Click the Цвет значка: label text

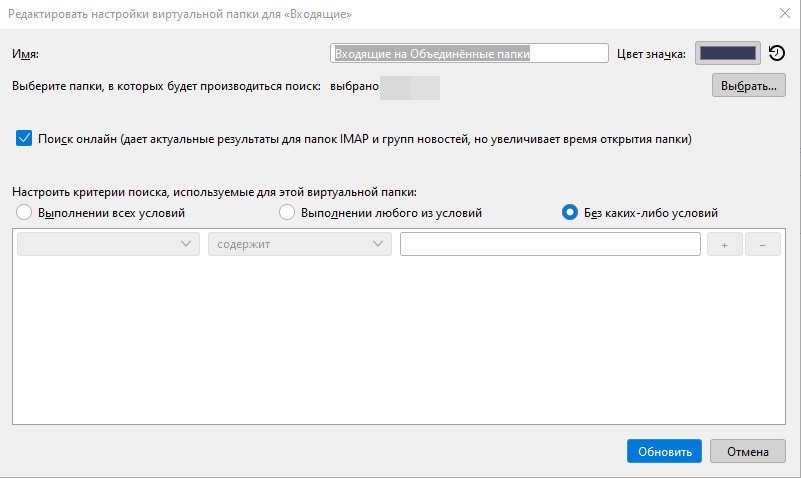click(x=652, y=54)
